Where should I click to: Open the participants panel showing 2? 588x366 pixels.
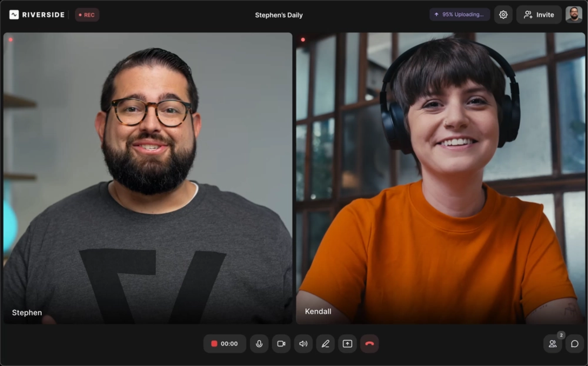point(552,344)
